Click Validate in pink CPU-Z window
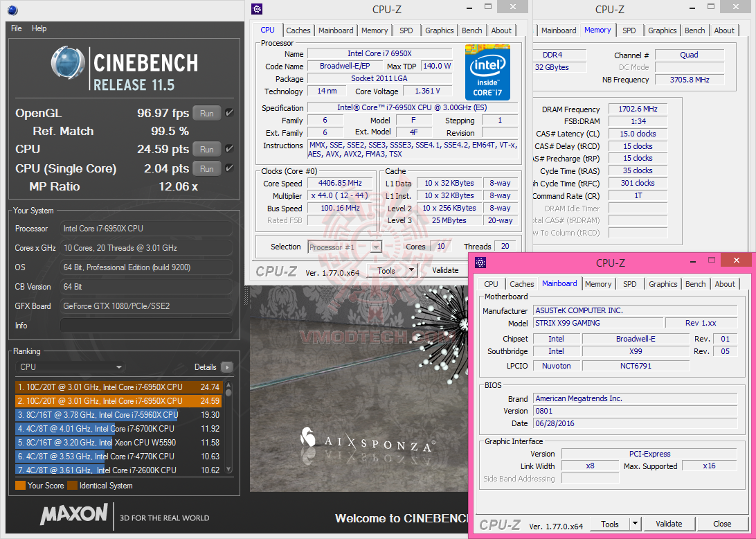Viewport: 756px width, 539px height. [669, 524]
